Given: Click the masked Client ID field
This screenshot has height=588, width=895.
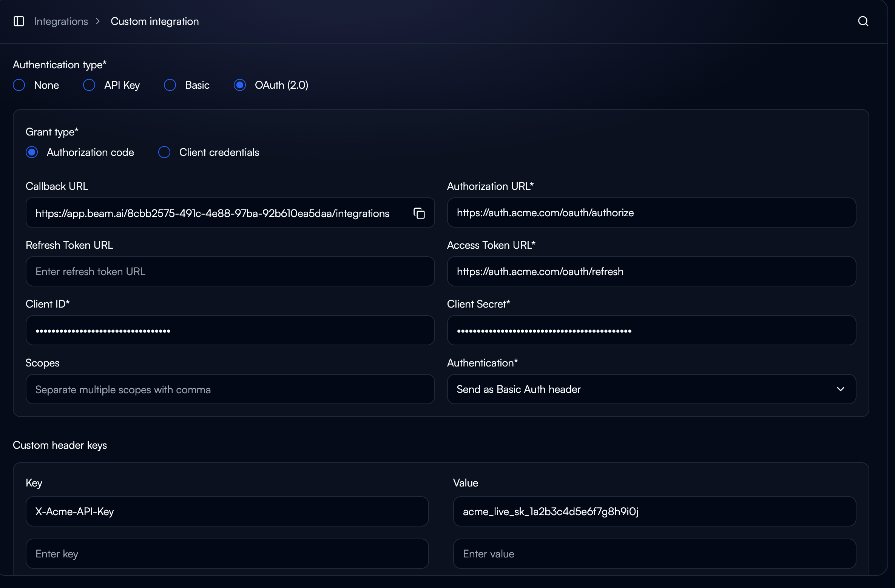Looking at the screenshot, I should point(229,330).
